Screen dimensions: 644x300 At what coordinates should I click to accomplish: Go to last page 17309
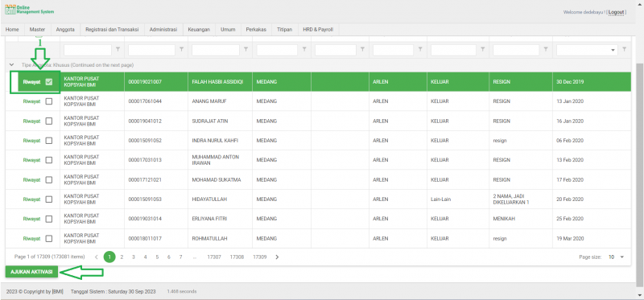pos(259,257)
